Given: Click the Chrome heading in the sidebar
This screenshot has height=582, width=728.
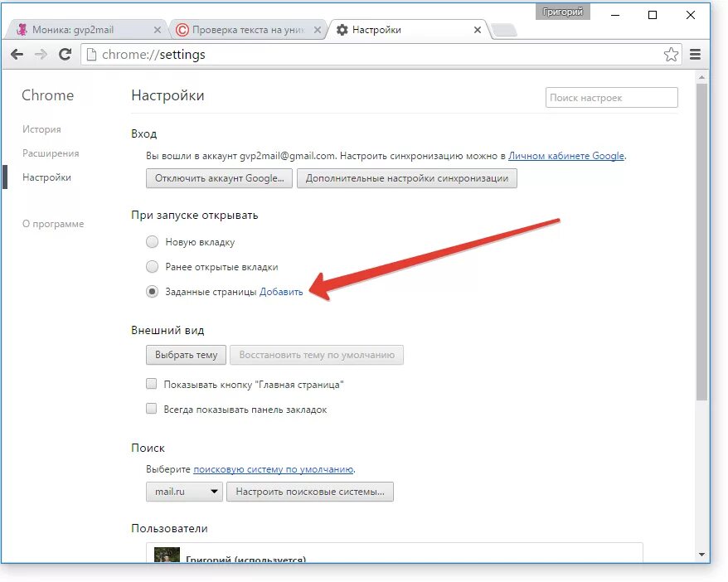Looking at the screenshot, I should (48, 95).
